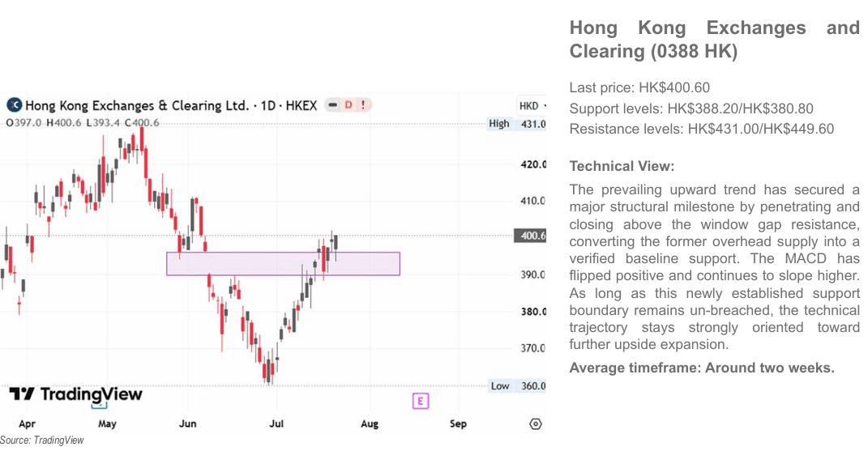Toggle the gray minus status pill
This screenshot has height=464, width=868.
333,104
